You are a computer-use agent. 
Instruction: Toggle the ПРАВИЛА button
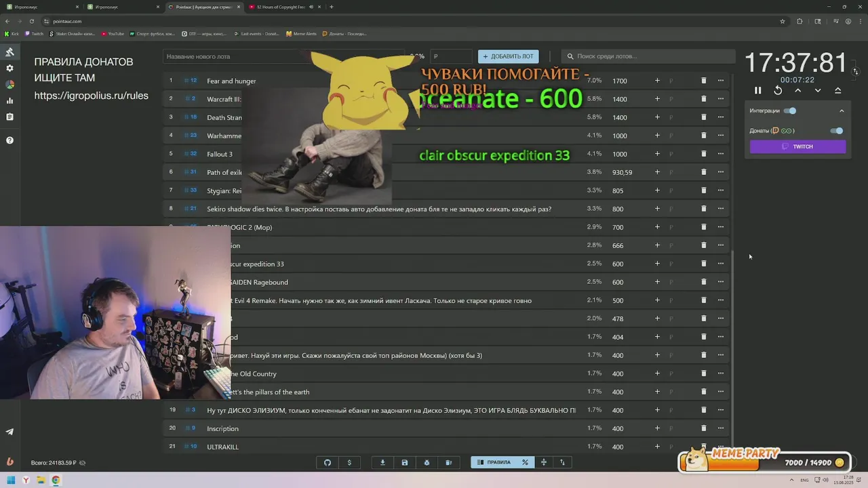[494, 462]
